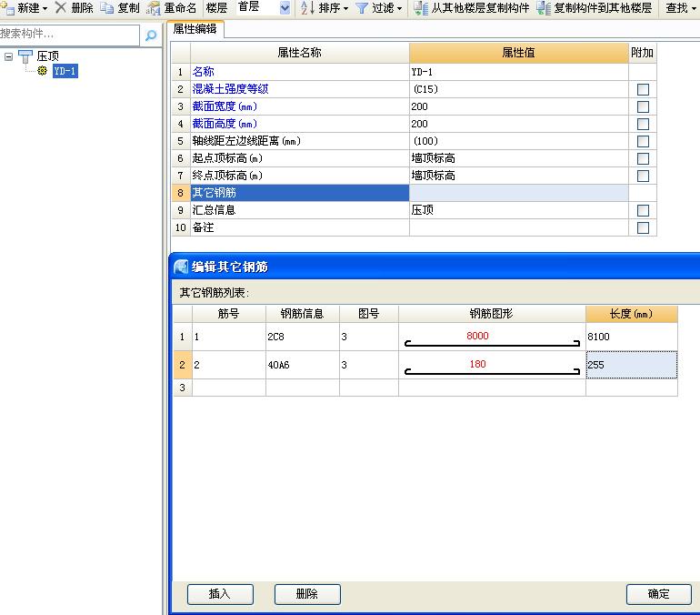The image size is (700, 615).
Task: Open the 排序 dropdown arrow
Action: pyautogui.click(x=345, y=8)
